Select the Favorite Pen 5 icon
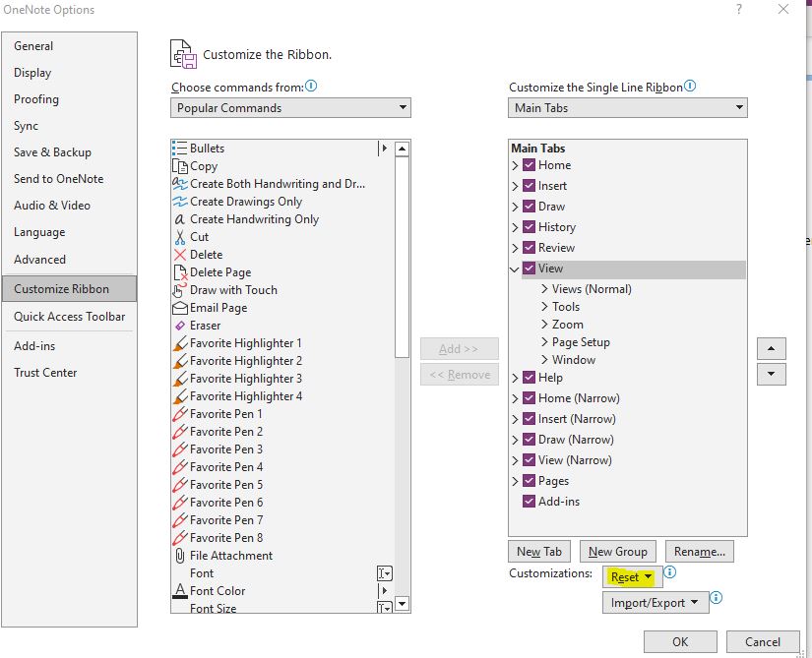Screen dimensions: 812x658 (x=180, y=485)
